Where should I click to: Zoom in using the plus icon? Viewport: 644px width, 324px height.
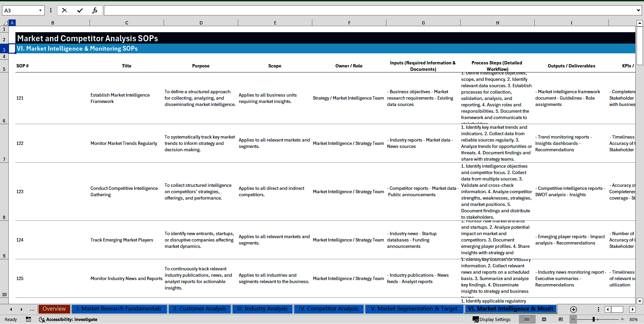pos(622,319)
